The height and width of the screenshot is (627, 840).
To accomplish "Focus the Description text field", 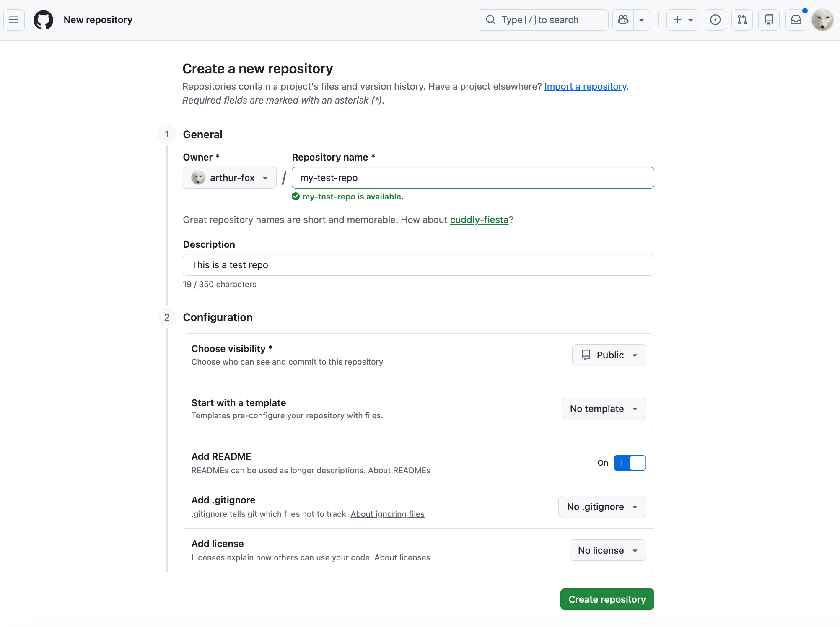I will 418,265.
